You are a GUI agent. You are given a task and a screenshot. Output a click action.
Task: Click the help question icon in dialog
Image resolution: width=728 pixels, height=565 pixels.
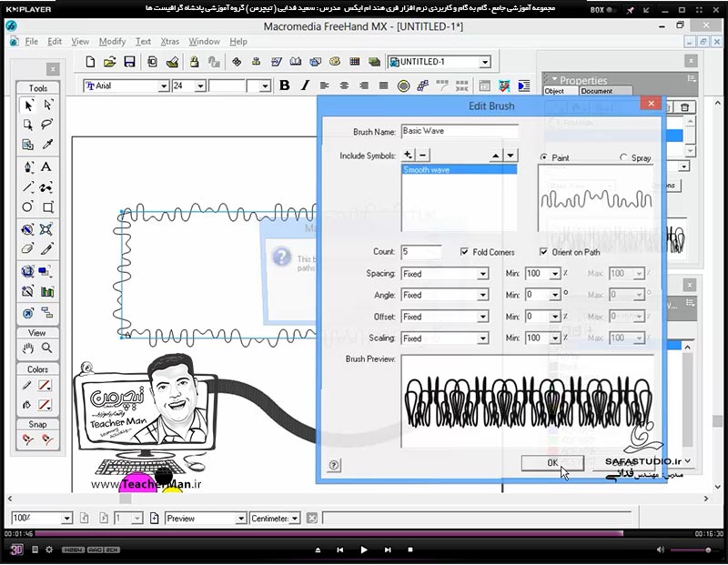pyautogui.click(x=334, y=465)
